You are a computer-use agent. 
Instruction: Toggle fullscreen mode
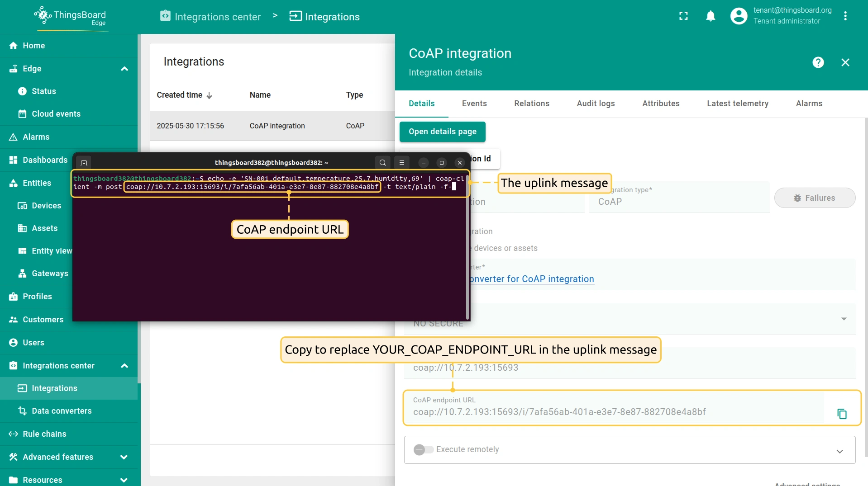pos(683,16)
